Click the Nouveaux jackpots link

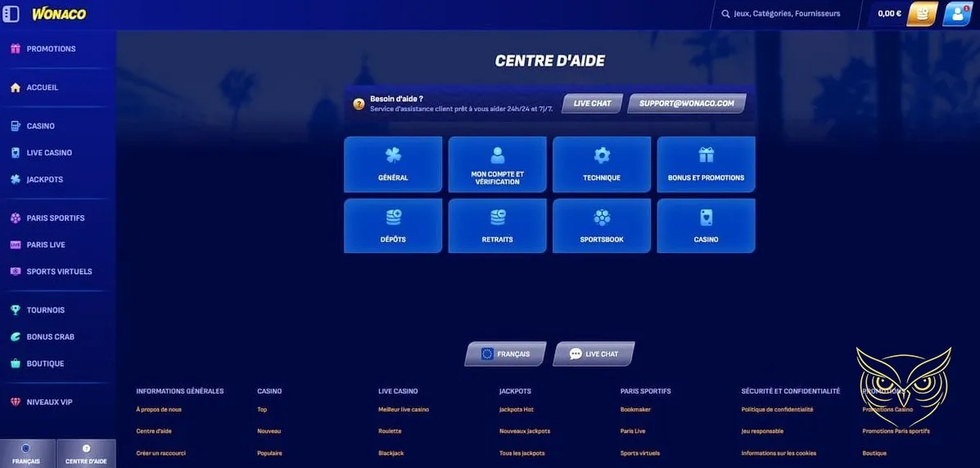[525, 431]
